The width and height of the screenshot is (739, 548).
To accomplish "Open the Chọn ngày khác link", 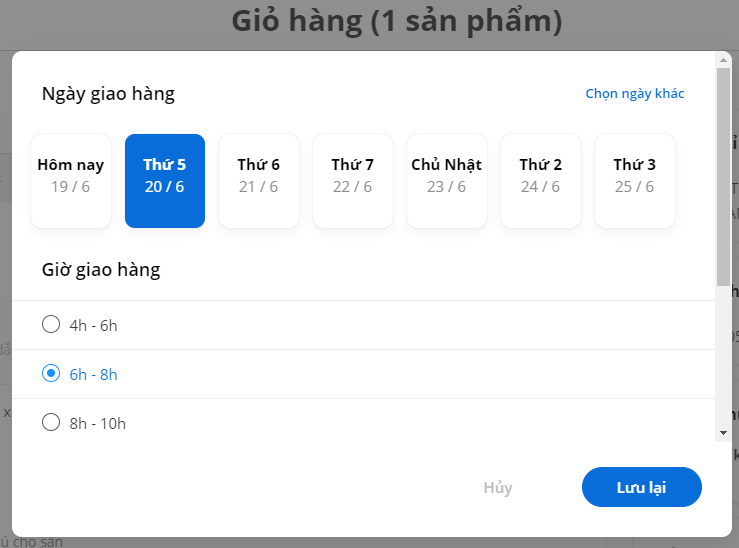I will click(x=635, y=93).
